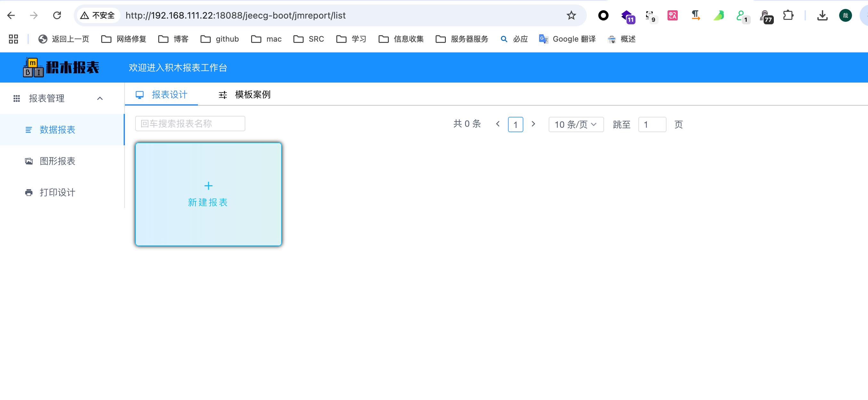Bookmark page with the star icon
This screenshot has height=400, width=868.
pos(571,15)
